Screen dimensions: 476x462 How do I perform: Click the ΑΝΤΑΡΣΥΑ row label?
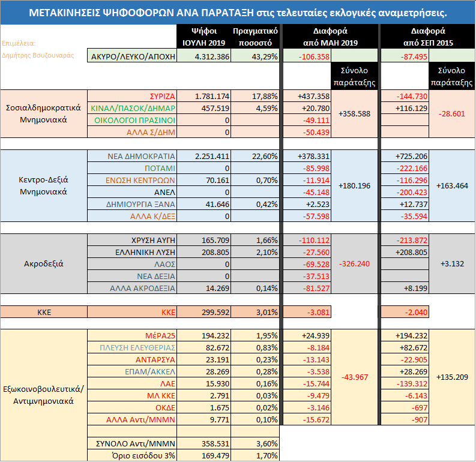click(x=132, y=359)
